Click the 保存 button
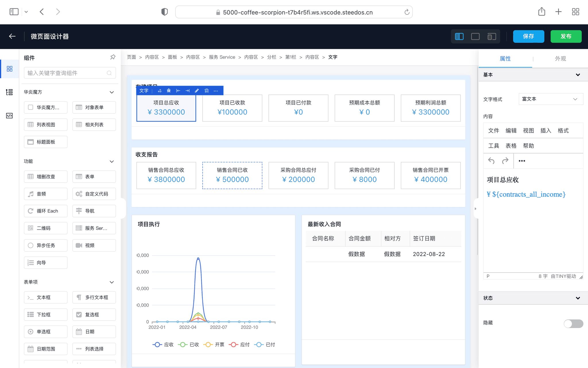The height and width of the screenshot is (368, 588). [528, 36]
